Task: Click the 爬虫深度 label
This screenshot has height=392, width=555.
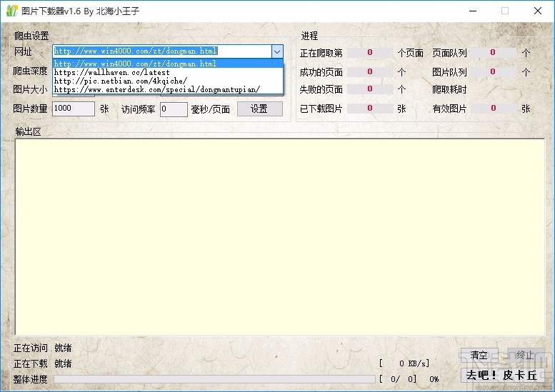Action: click(30, 71)
